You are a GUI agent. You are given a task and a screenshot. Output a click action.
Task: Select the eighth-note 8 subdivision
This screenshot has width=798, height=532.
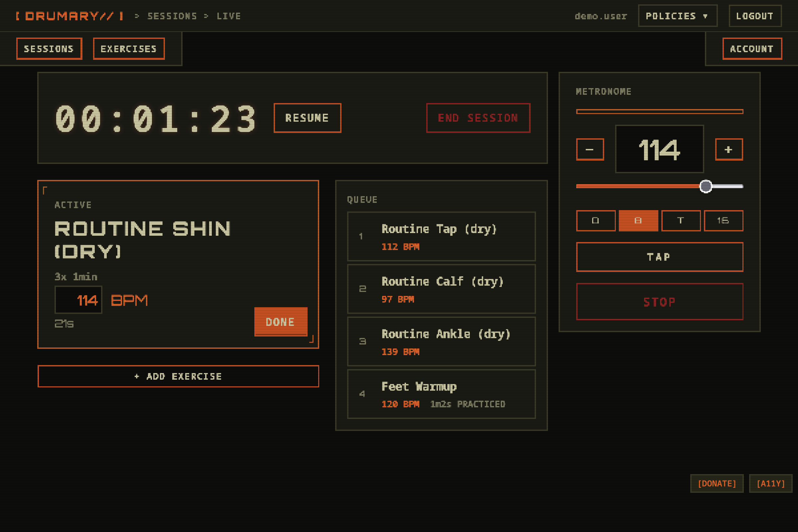click(638, 220)
